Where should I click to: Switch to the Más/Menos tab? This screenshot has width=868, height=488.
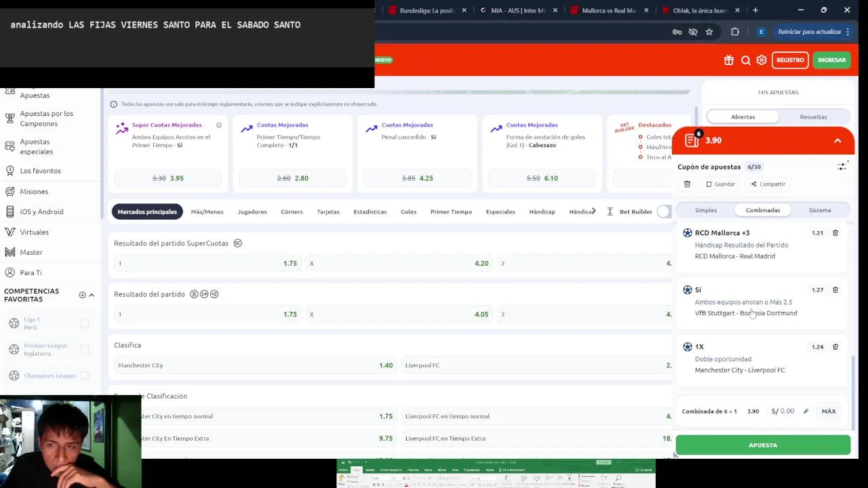pos(207,212)
